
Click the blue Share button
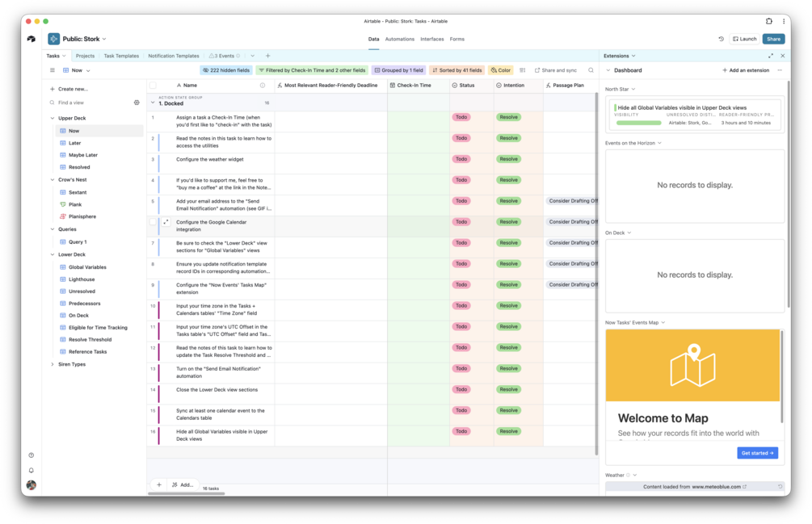774,39
